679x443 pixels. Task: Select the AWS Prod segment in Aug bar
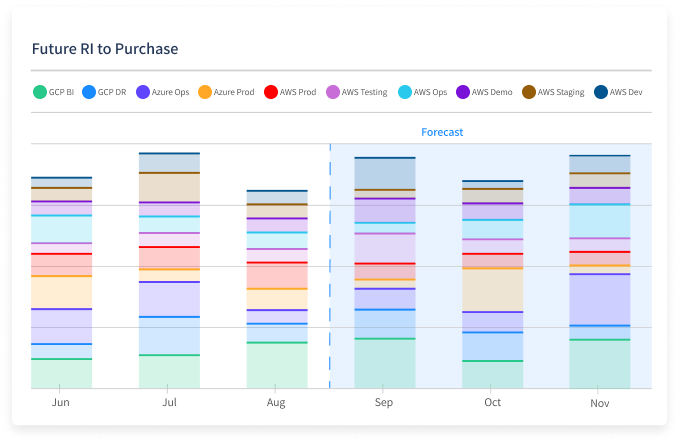[x=277, y=275]
